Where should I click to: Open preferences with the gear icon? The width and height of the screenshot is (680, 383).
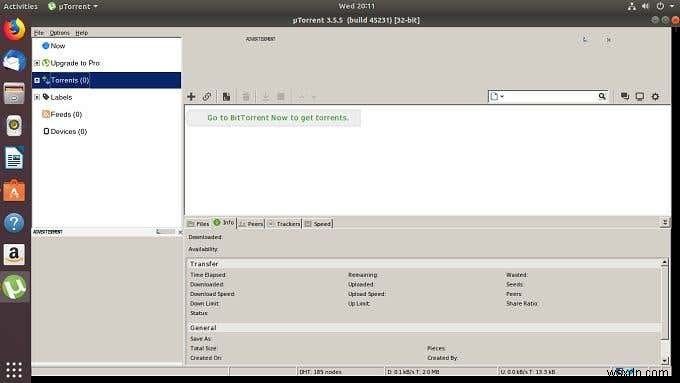point(655,96)
